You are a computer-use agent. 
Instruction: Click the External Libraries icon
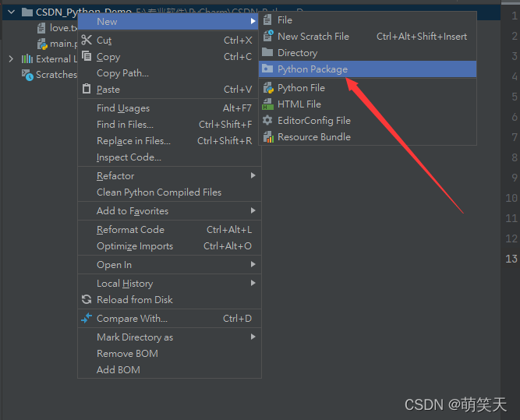pyautogui.click(x=27, y=59)
